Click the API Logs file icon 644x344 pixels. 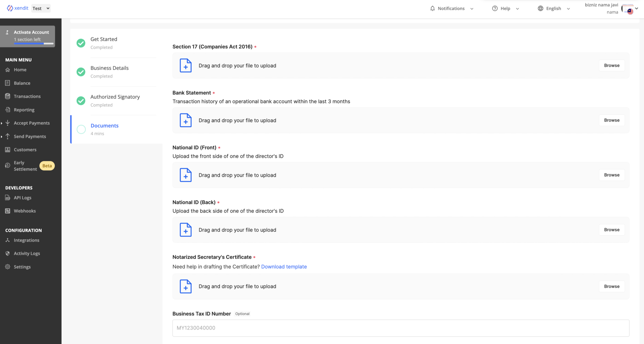[8, 198]
